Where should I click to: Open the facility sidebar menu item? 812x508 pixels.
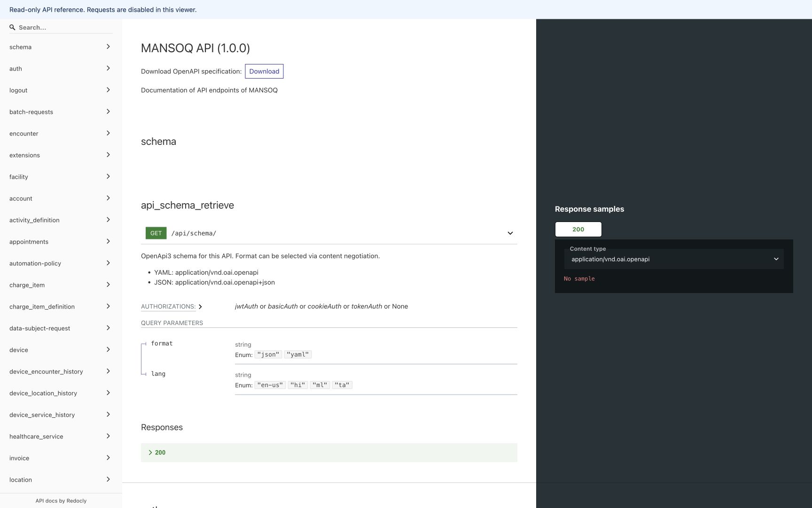click(61, 177)
